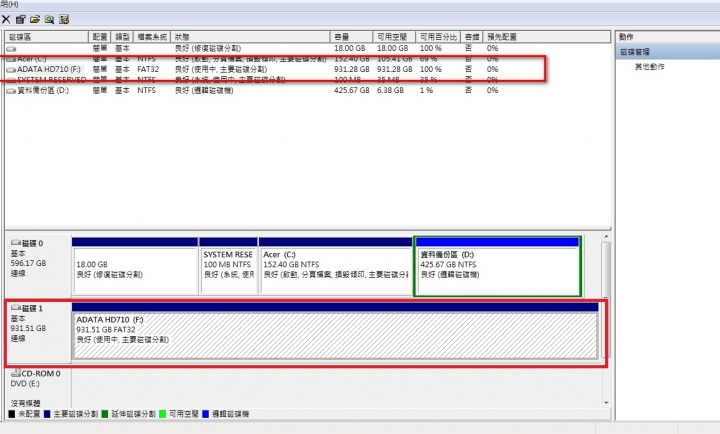Sort by the 容量 column header
The width and height of the screenshot is (720, 434).
[x=351, y=37]
